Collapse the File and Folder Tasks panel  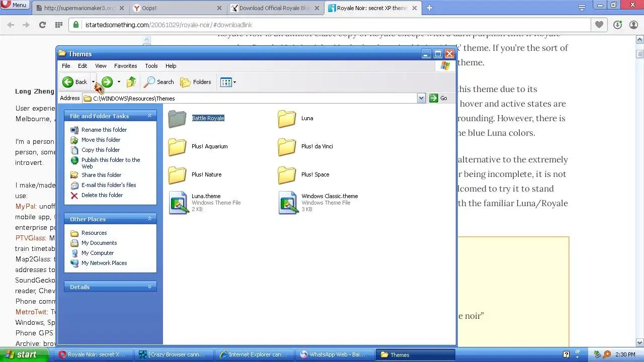(x=149, y=116)
